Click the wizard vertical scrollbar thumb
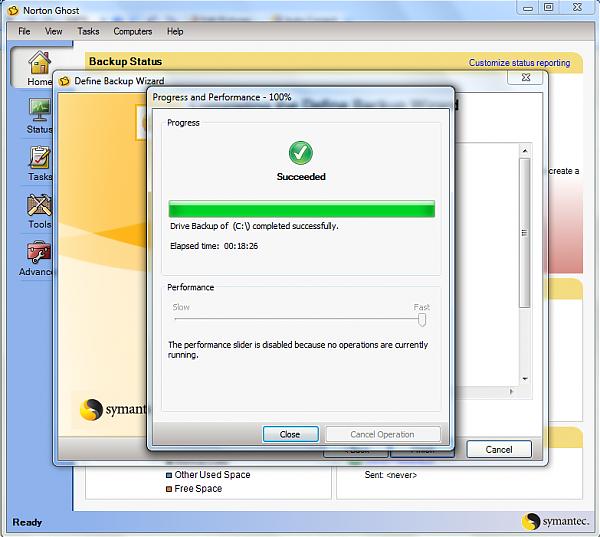 click(525, 233)
